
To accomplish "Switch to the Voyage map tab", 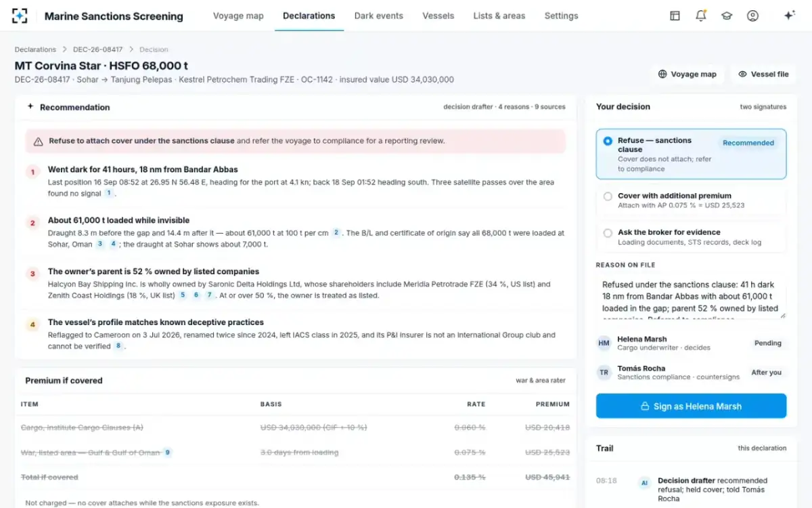I will pos(238,16).
